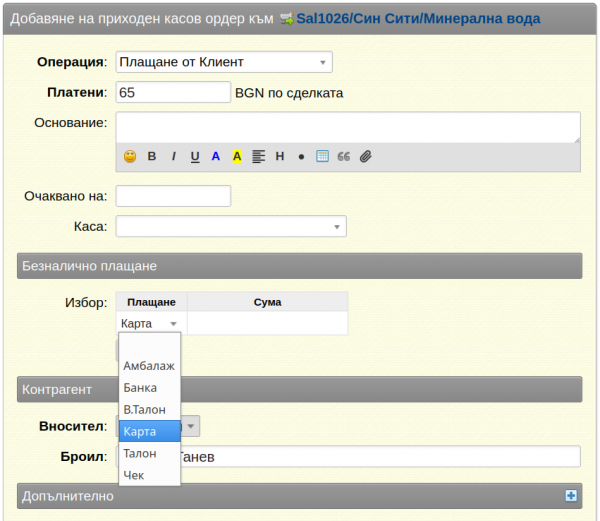Change text color with blue A icon
This screenshot has width=600, height=521.
[216, 156]
